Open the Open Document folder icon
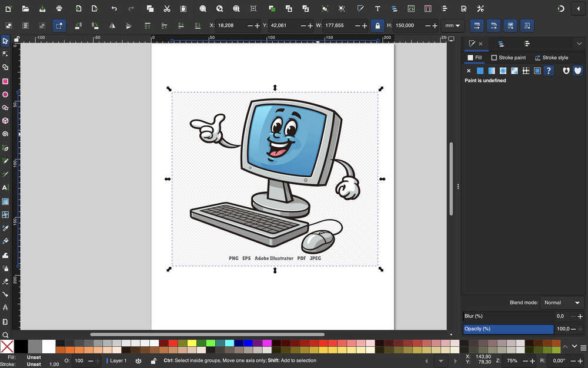The width and height of the screenshot is (588, 368). [x=25, y=9]
